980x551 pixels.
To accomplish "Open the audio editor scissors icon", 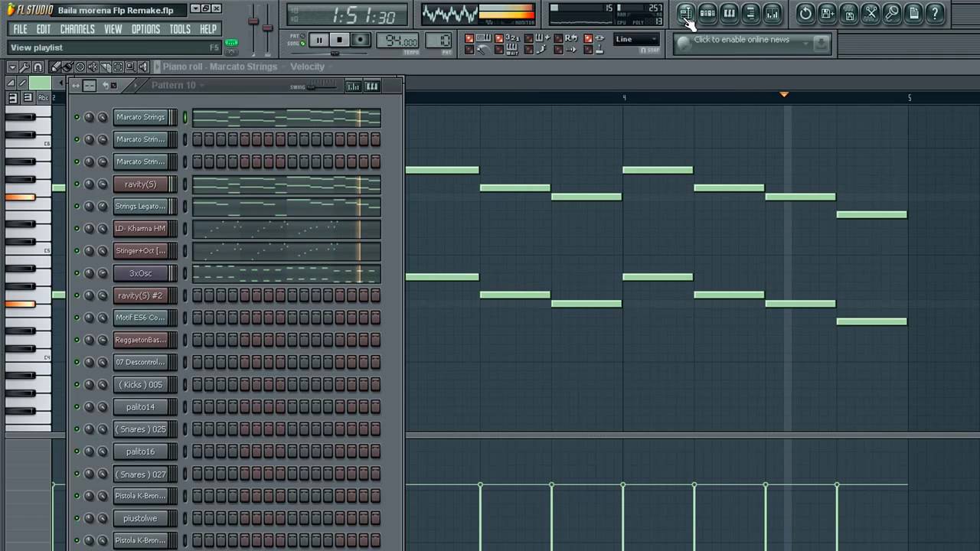I will pos(871,13).
